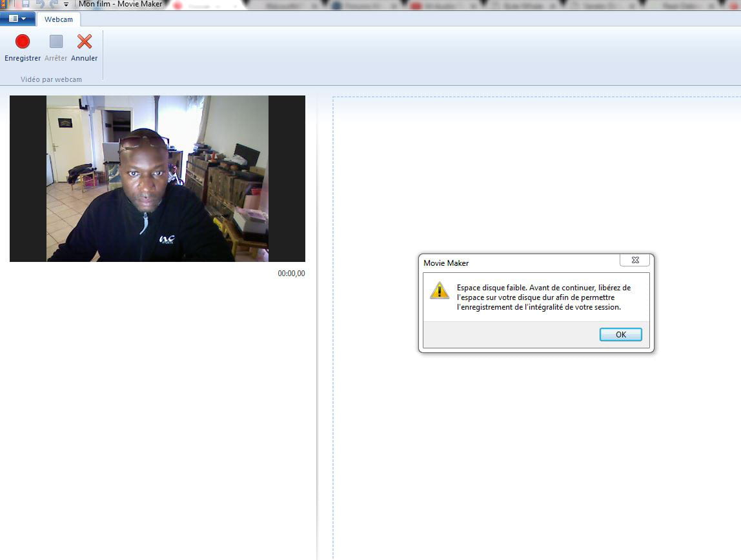The width and height of the screenshot is (741, 560).
Task: Click the greyed Arrêter stop button
Action: pyautogui.click(x=56, y=48)
